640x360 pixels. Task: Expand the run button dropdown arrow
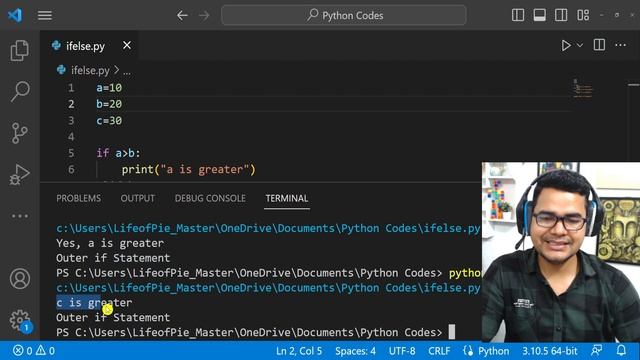[x=580, y=45]
